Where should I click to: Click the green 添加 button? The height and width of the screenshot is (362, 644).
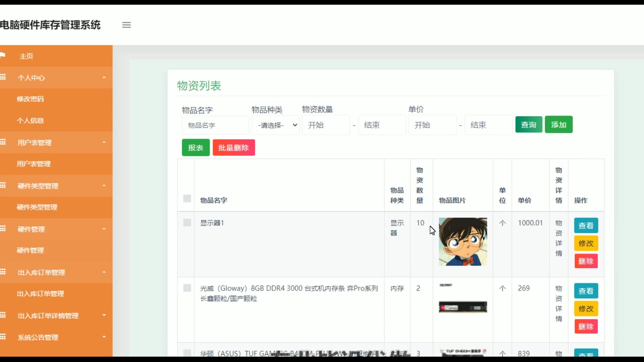tap(558, 125)
